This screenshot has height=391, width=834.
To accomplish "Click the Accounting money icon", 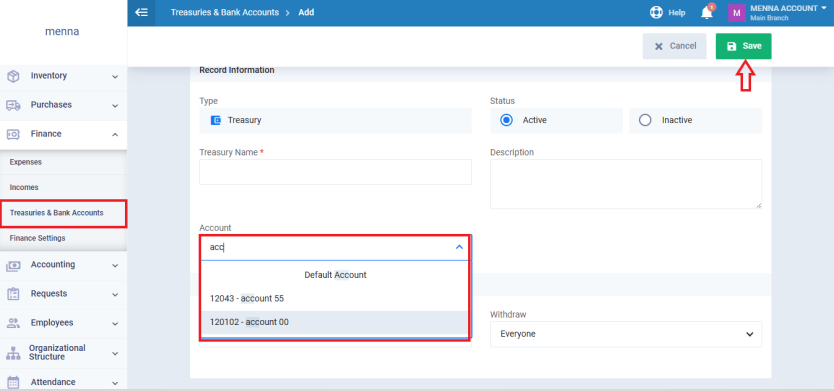I will [x=13, y=265].
